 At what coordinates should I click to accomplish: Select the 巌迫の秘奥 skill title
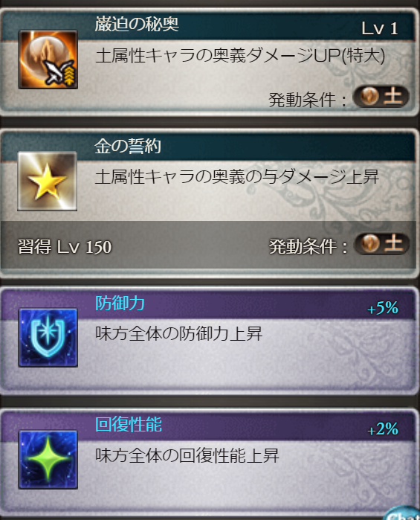pos(137,25)
